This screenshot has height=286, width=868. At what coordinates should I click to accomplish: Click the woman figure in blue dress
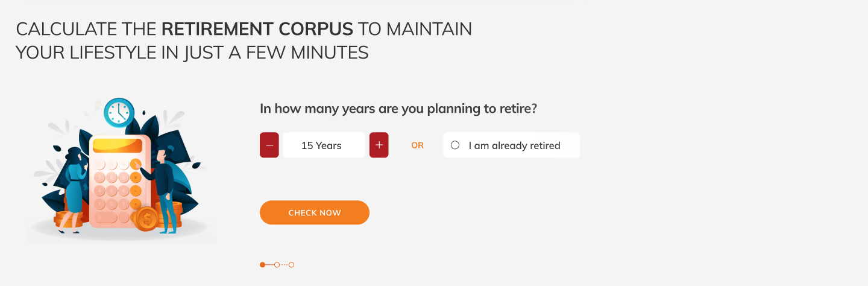[74, 189]
